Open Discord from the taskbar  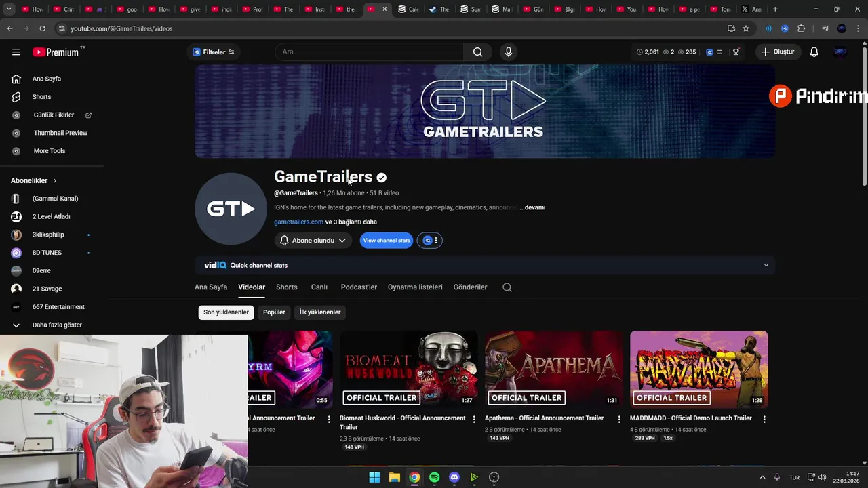[454, 477]
